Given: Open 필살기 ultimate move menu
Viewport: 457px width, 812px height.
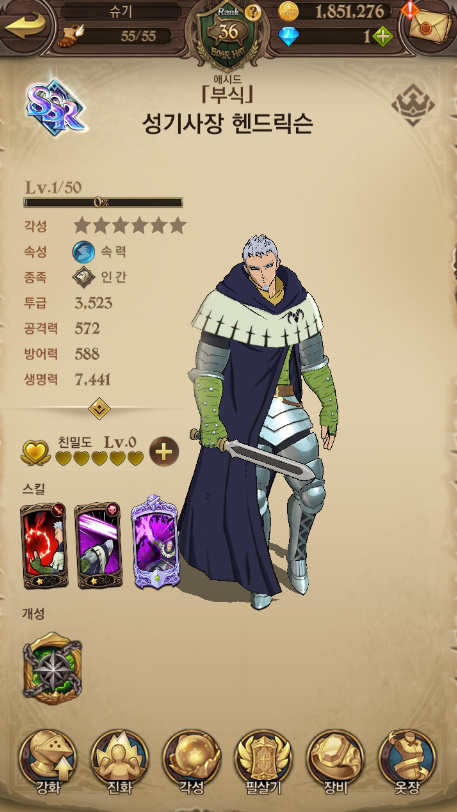Looking at the screenshot, I should pyautogui.click(x=264, y=762).
